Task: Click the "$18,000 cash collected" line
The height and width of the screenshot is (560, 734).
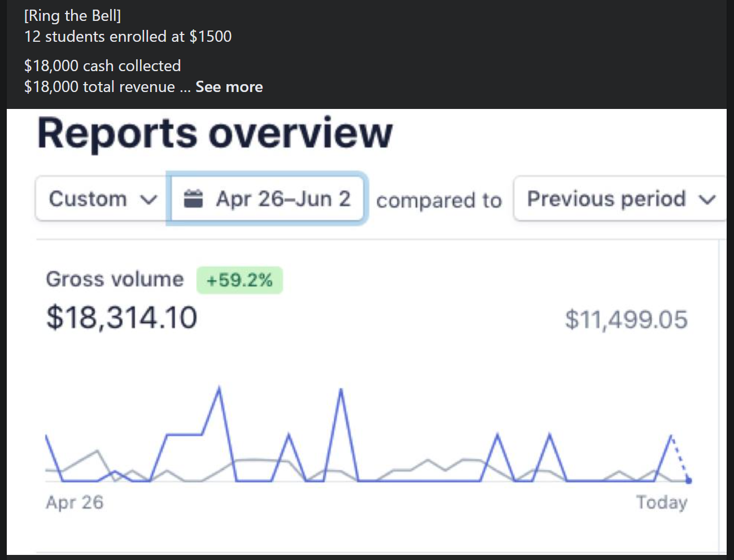Action: (x=102, y=66)
